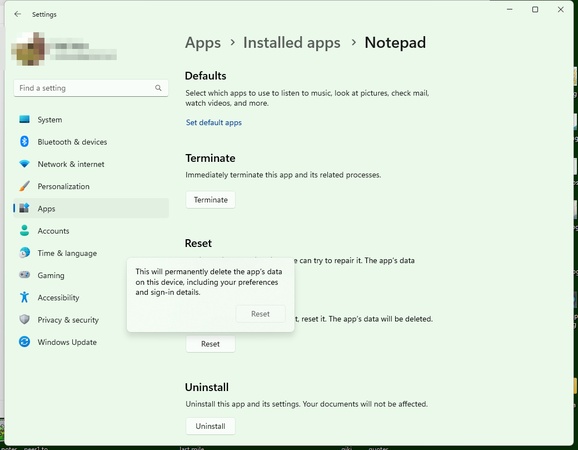Select the Windows Update sync icon
This screenshot has width=578, height=450.
tap(24, 342)
